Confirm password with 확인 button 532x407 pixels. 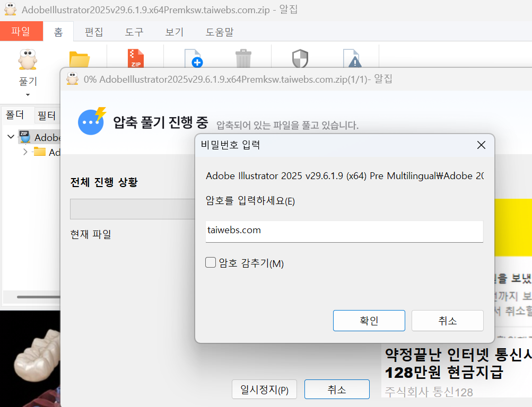(369, 321)
